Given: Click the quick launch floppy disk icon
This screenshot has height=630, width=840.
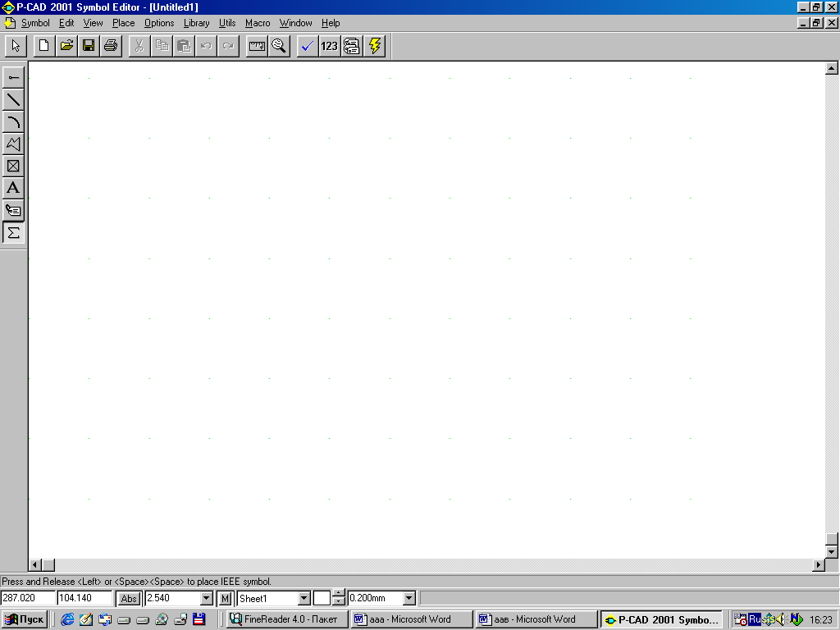Looking at the screenshot, I should point(199,620).
